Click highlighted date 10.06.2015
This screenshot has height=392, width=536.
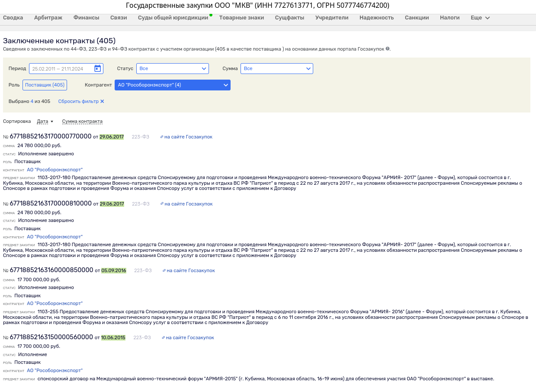point(113,337)
